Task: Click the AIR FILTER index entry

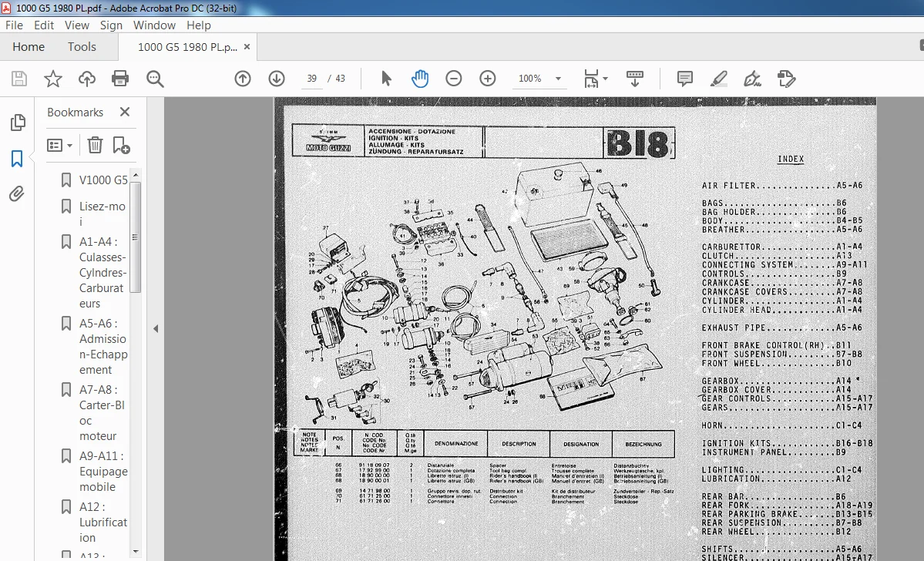Action: [x=782, y=186]
